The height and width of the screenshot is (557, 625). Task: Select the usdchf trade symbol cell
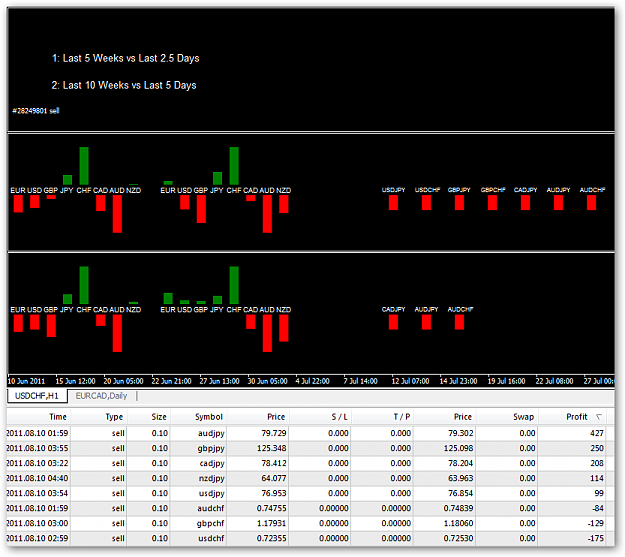[211, 539]
